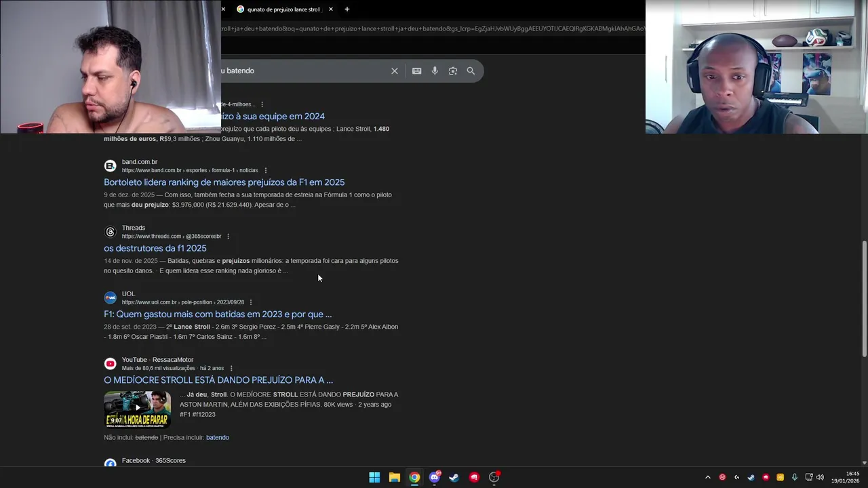
Task: Click the band.com.br source name
Action: (x=140, y=162)
